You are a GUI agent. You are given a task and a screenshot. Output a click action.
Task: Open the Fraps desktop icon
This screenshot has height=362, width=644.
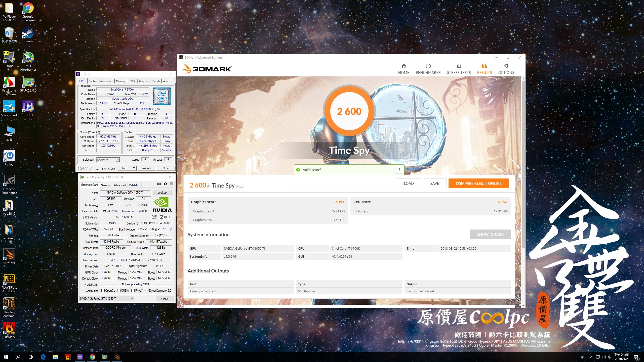click(9, 59)
